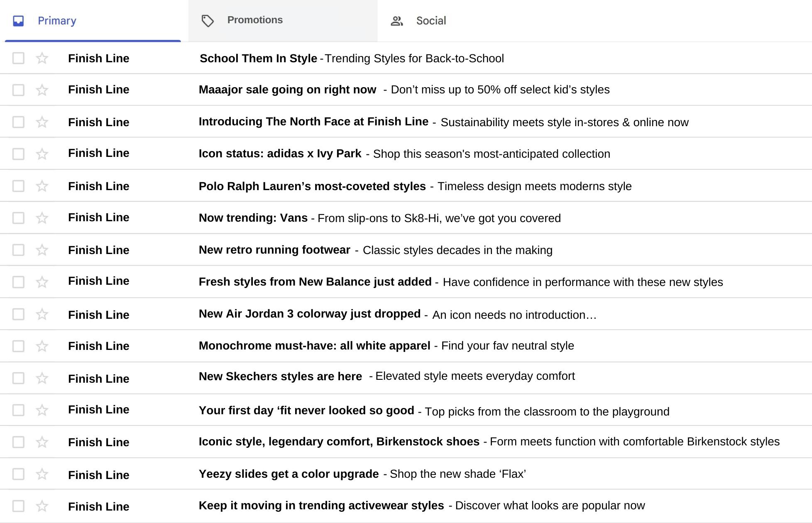Tick the 'Polo Ralph Lauren' email checkbox
812x523 pixels.
coord(18,186)
